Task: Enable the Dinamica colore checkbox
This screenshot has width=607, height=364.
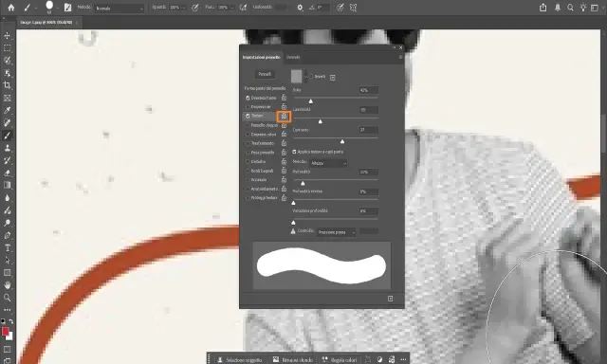Action: [248, 135]
